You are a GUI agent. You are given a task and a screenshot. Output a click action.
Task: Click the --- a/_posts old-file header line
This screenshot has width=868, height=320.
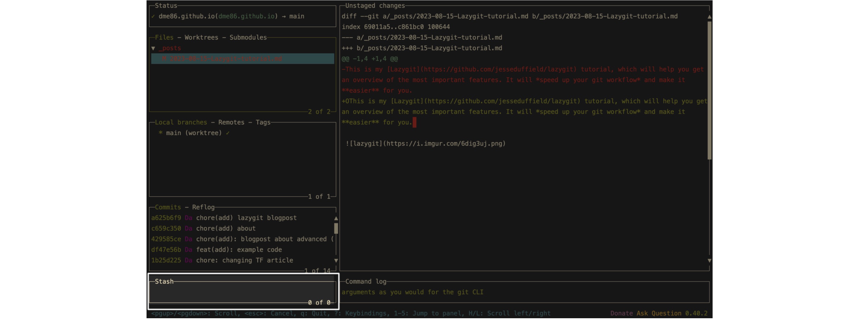[422, 37]
